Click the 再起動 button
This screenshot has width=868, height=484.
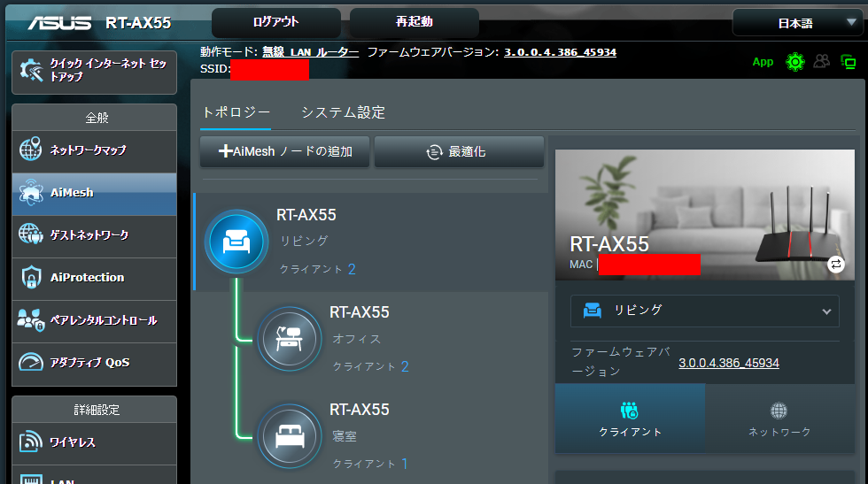pyautogui.click(x=415, y=22)
